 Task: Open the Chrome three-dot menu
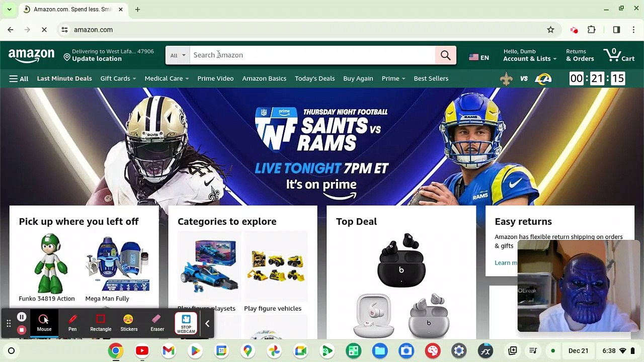pyautogui.click(x=633, y=30)
